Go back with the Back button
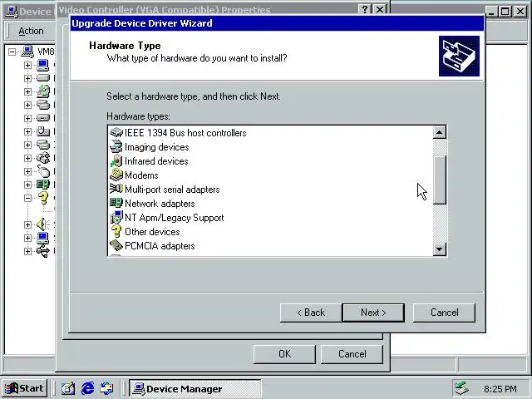The height and width of the screenshot is (399, 532). [x=311, y=313]
